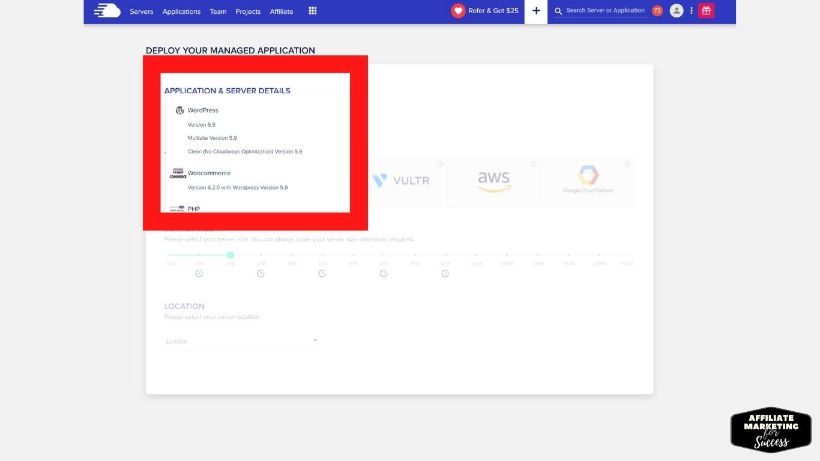
Task: Select the AWS cloud provider
Action: tap(494, 181)
